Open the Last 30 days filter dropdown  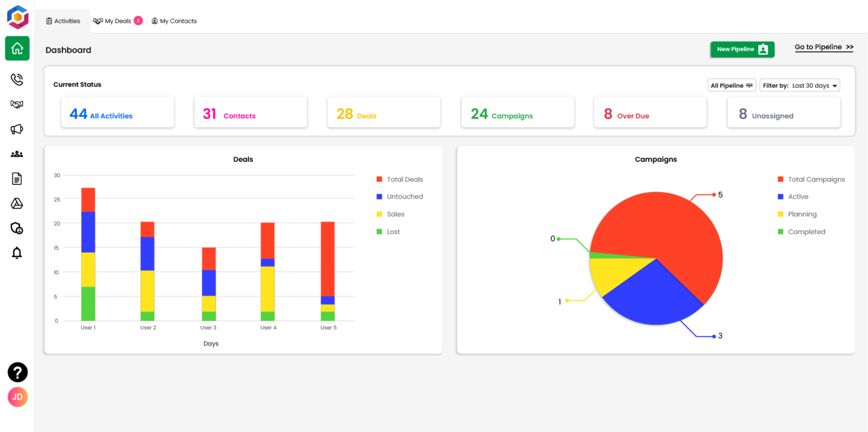point(800,85)
